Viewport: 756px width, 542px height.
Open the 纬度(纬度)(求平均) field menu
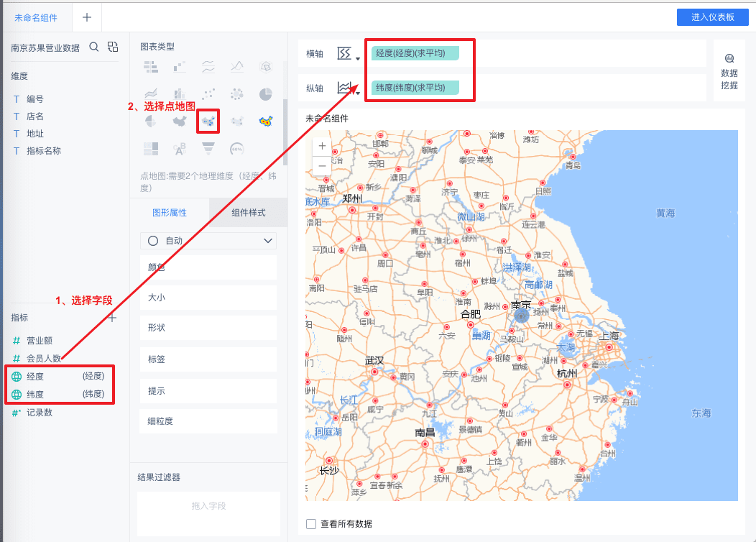(x=415, y=87)
